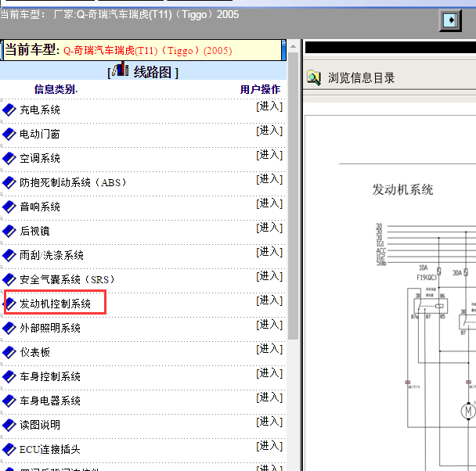Click the 浏览信息目录 folder magnifier icon

314,77
